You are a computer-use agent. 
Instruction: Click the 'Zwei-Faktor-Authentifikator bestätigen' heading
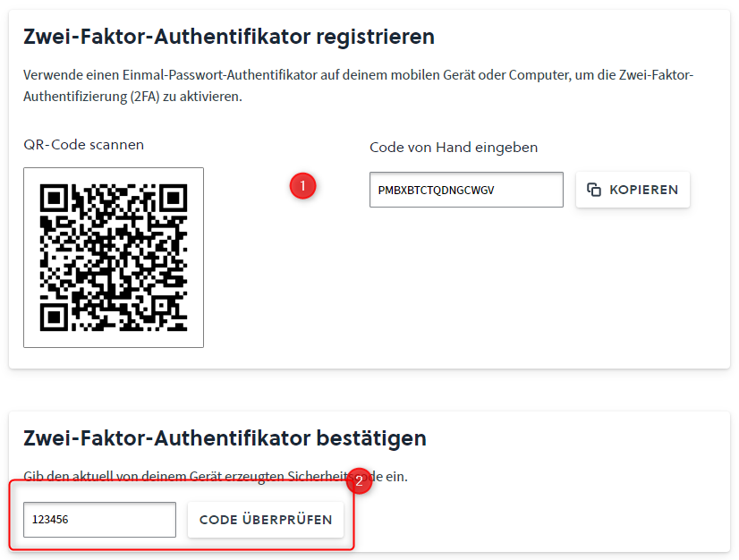[225, 438]
